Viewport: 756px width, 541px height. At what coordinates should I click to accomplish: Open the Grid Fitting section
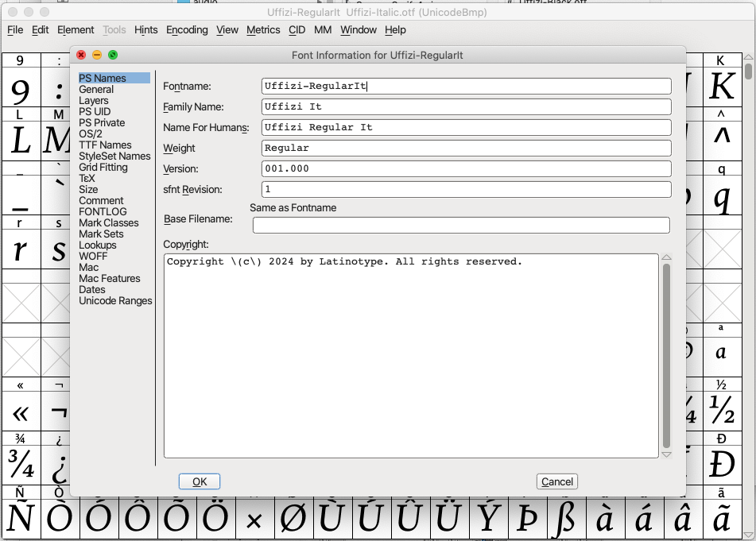coord(103,167)
